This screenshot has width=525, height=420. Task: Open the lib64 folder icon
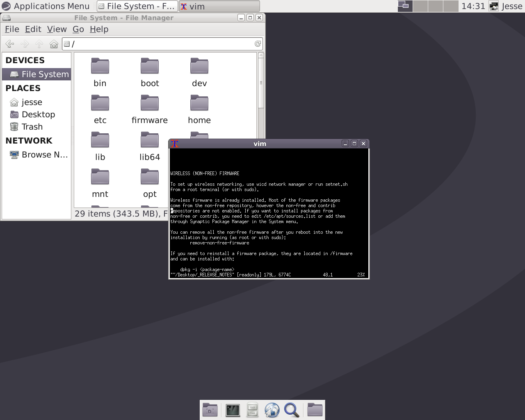pos(150,140)
